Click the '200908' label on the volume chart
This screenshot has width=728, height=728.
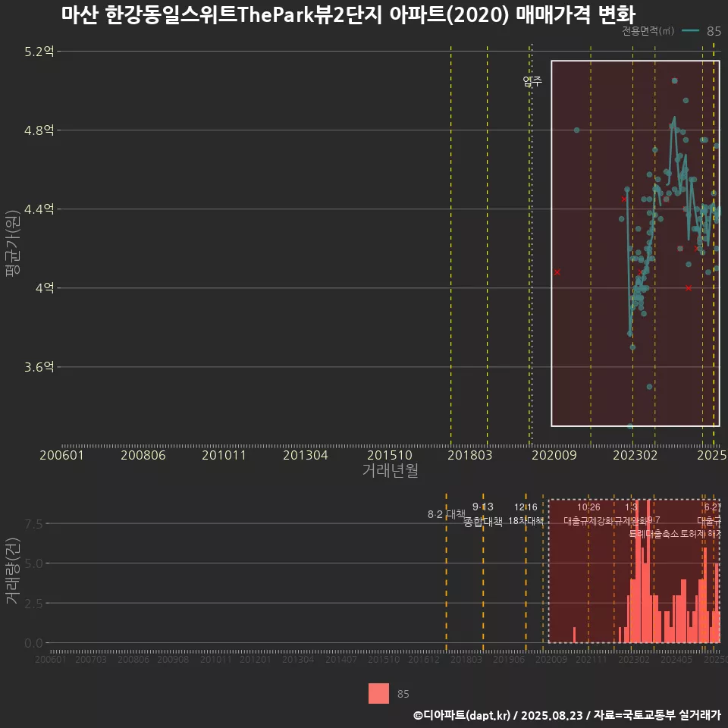[173, 659]
